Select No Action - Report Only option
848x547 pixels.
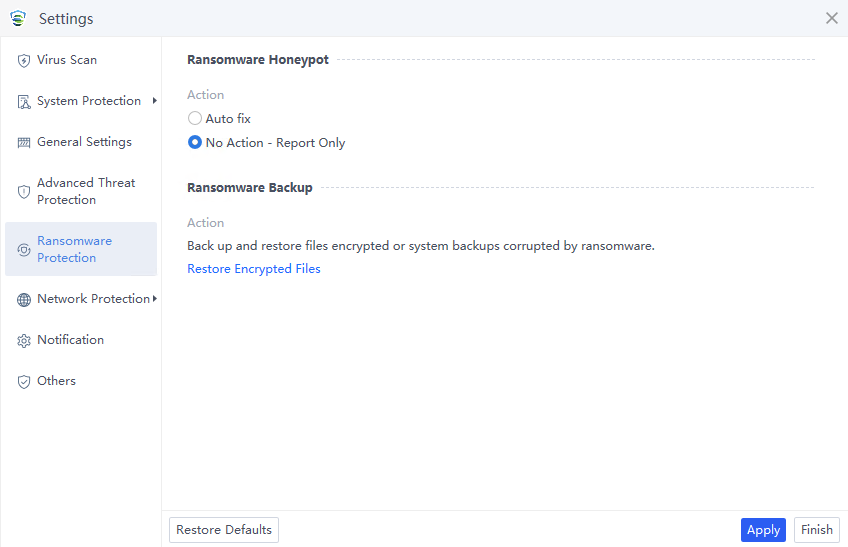tap(195, 143)
